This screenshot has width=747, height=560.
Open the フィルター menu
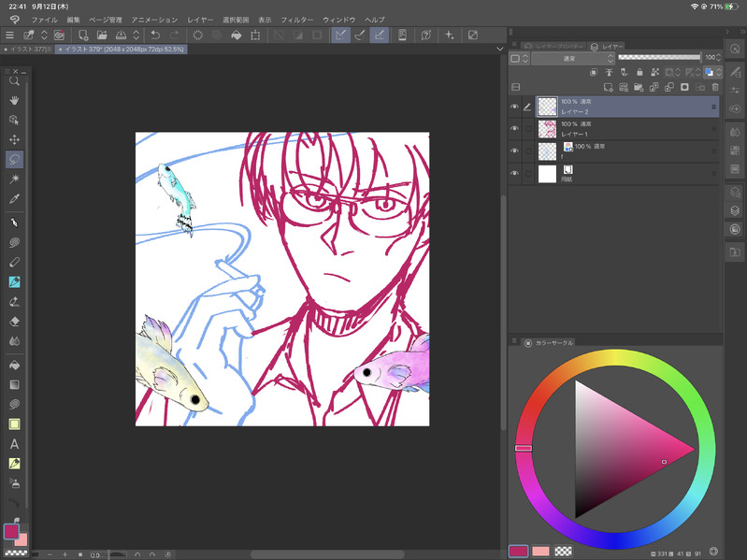tap(296, 20)
